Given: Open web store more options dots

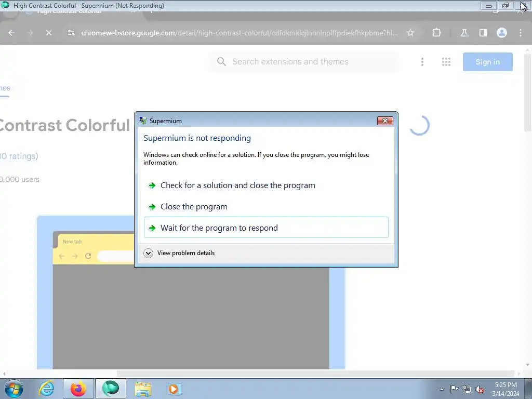Looking at the screenshot, I should pos(422,62).
